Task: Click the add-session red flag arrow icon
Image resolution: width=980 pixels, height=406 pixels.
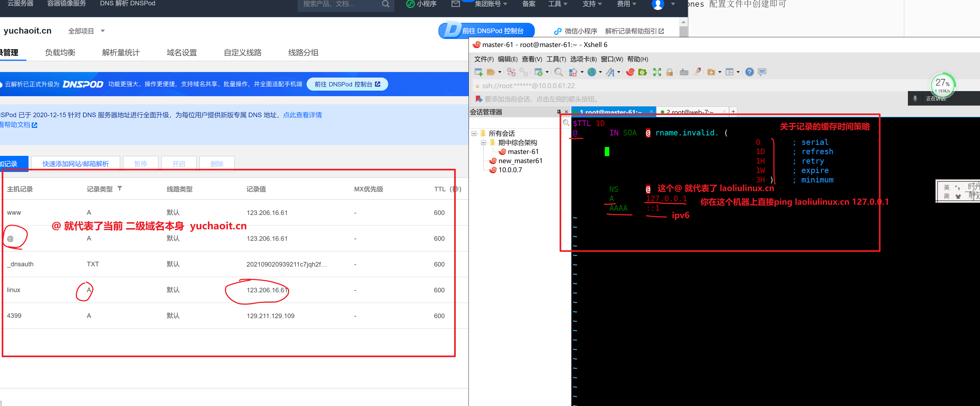Action: point(479,99)
